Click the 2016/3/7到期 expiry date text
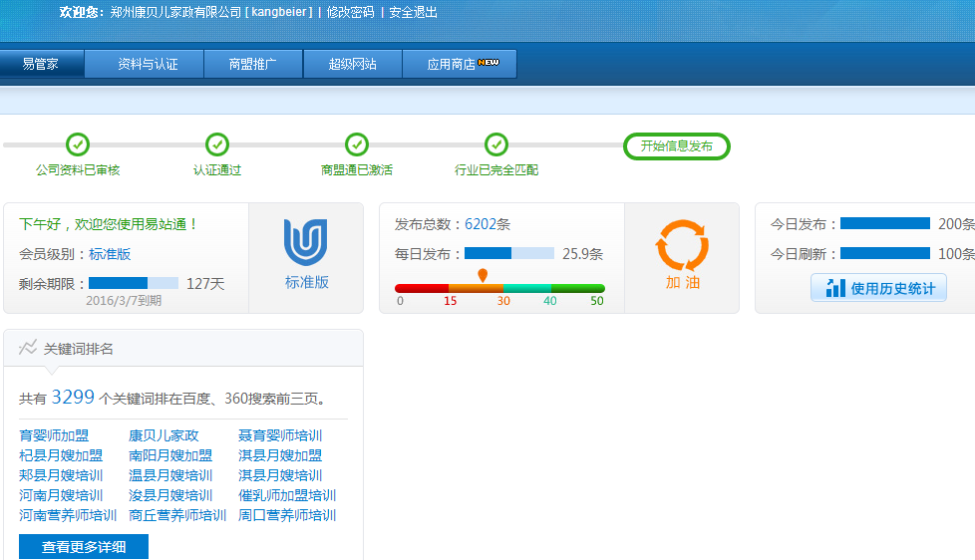Viewport: 975px width, 560px height. point(124,301)
